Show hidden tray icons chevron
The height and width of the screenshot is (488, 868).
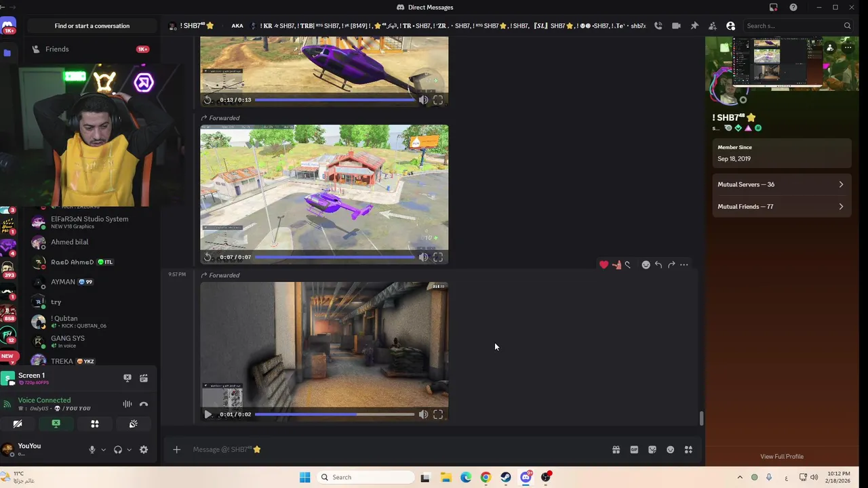pyautogui.click(x=740, y=477)
